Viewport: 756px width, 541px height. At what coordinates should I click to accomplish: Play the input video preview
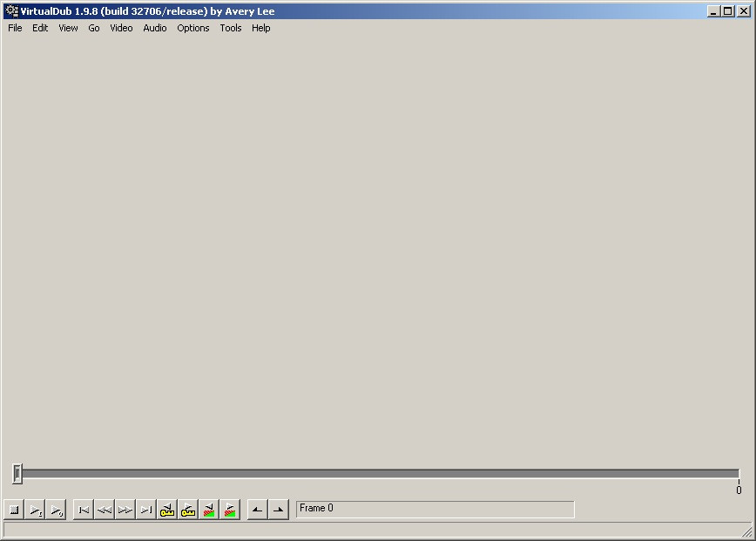pos(35,510)
